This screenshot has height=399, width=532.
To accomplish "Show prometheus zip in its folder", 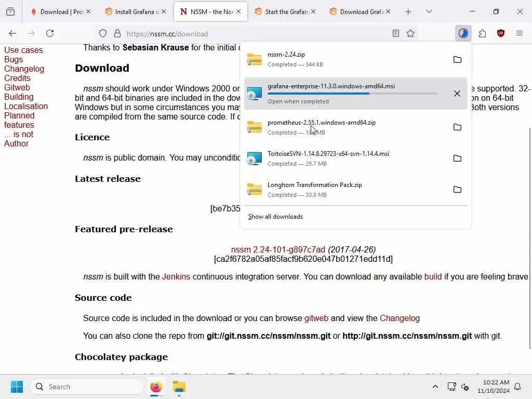I will [457, 127].
